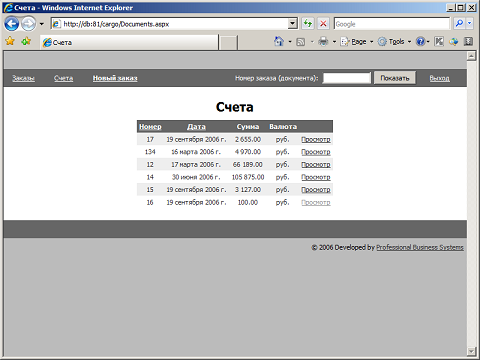Screen dimensions: 480x360
Task: Sort table by Дата column header
Action: 196,127
